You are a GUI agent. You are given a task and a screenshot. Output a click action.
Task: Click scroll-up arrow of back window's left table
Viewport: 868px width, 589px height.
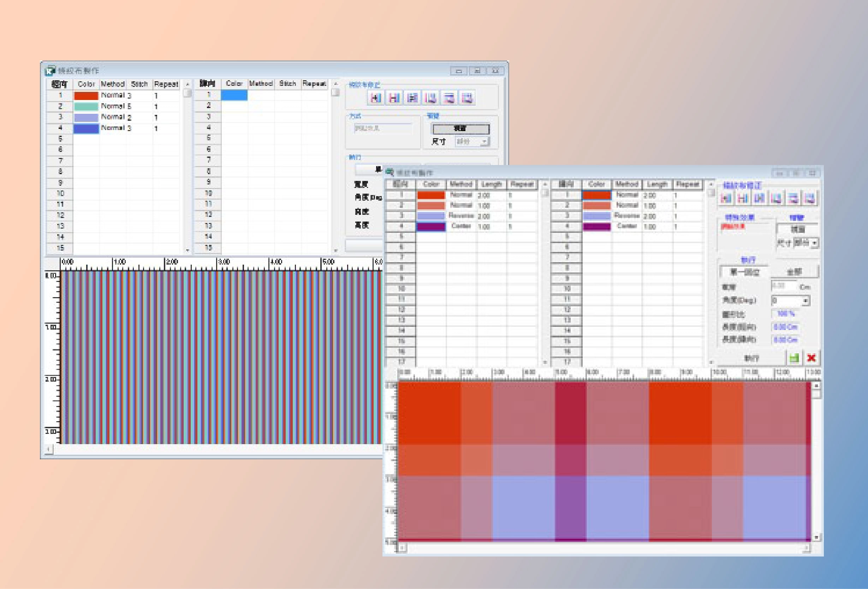[187, 84]
